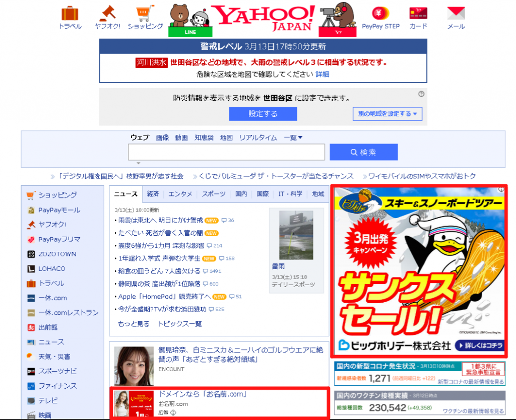Click the LINE bear banner icon
This screenshot has width=516, height=420.
coord(190,20)
